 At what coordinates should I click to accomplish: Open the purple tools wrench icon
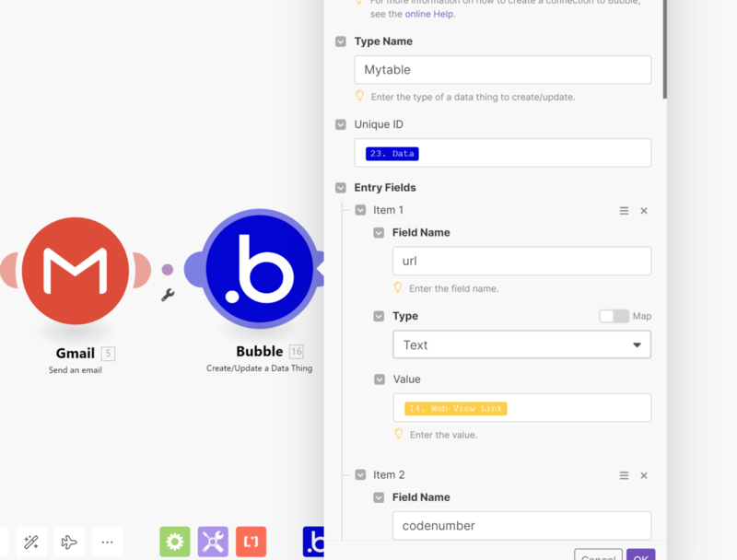click(x=213, y=542)
